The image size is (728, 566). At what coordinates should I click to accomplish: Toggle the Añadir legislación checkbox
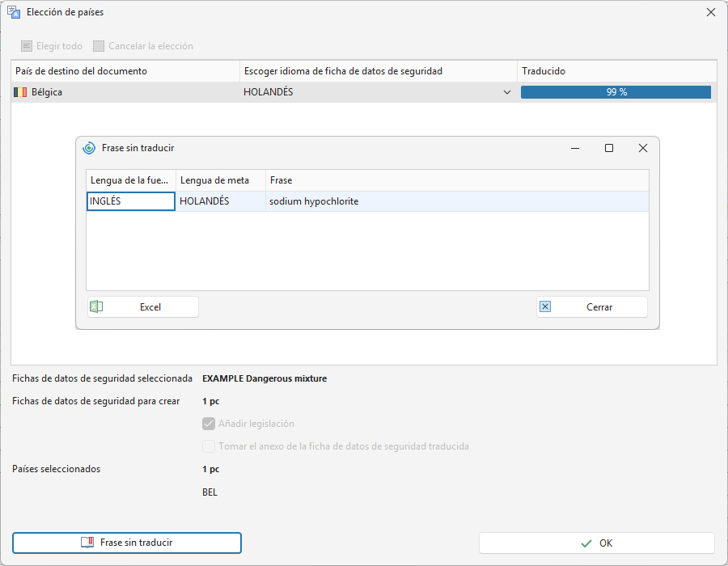pyautogui.click(x=209, y=424)
